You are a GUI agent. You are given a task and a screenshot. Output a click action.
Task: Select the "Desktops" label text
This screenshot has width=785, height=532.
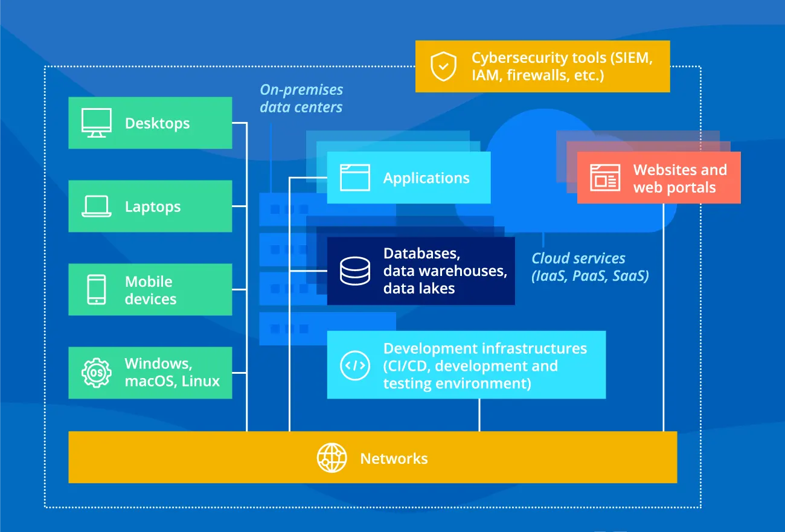157,123
